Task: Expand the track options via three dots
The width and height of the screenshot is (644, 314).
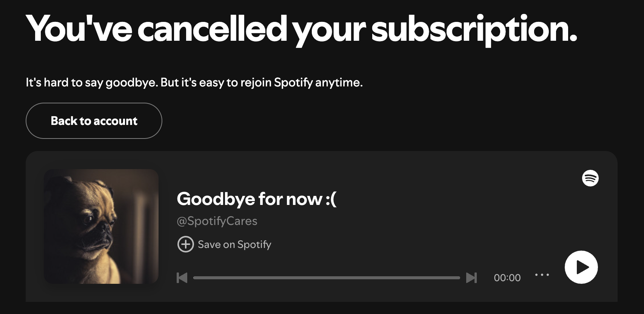Action: 542,275
